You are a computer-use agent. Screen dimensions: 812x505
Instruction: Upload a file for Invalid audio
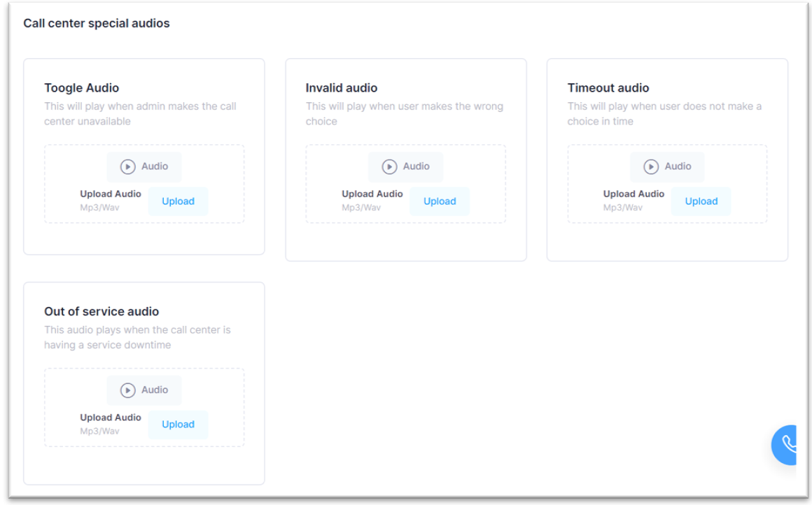point(440,201)
